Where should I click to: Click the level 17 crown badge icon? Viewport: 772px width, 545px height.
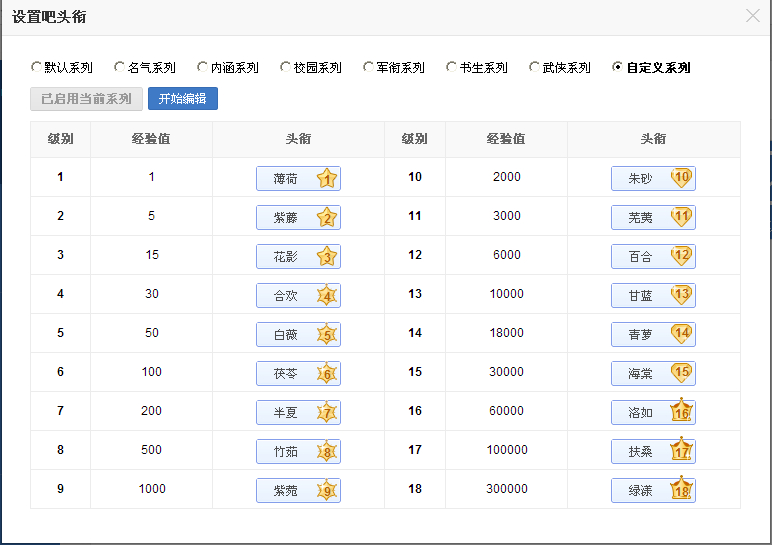681,449
